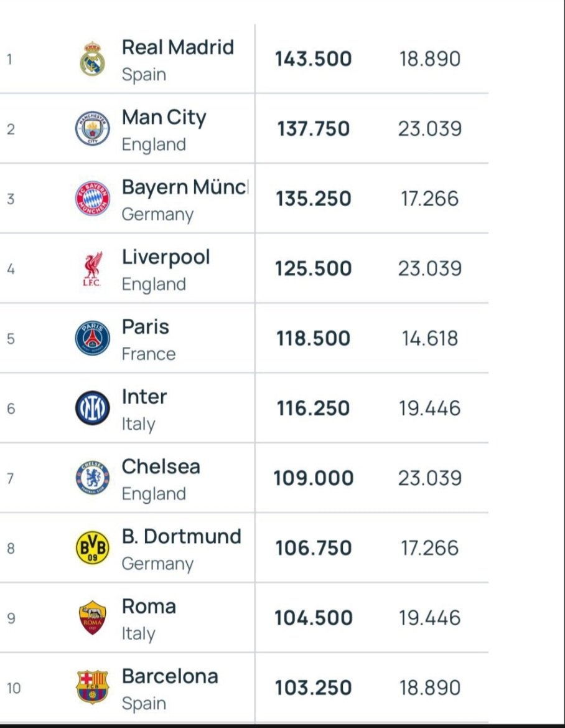Click the Real Madrid club crest
The height and width of the screenshot is (728, 565).
point(92,59)
